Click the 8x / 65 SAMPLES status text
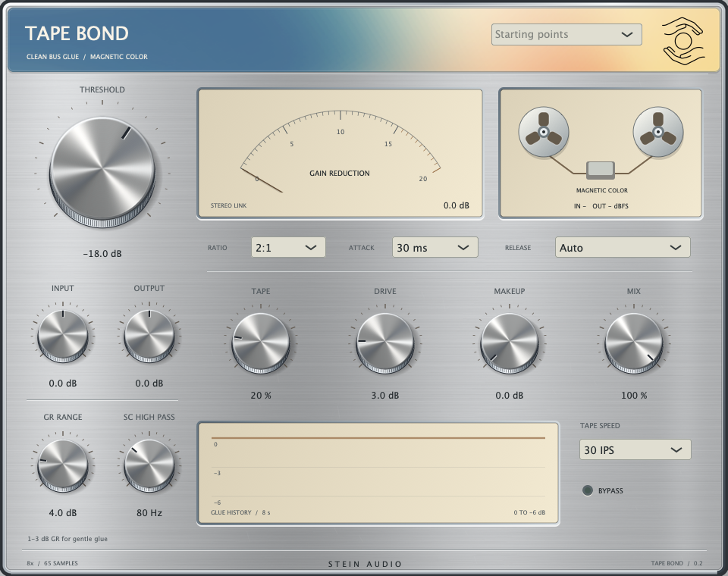The width and height of the screenshot is (728, 576). (52, 563)
